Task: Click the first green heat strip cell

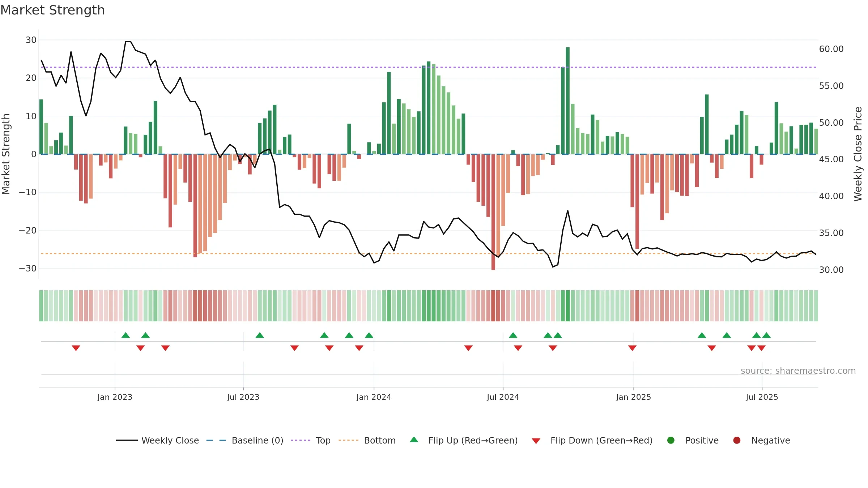Action: click(x=41, y=306)
